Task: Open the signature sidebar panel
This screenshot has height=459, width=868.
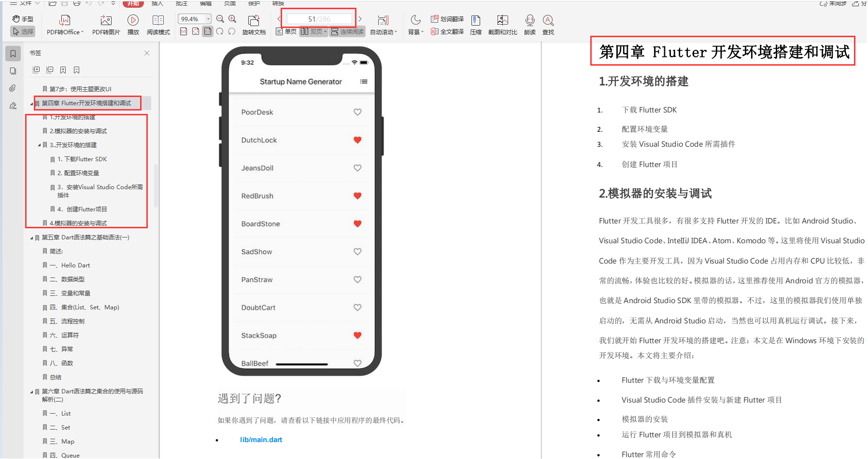Action: pos(13,106)
